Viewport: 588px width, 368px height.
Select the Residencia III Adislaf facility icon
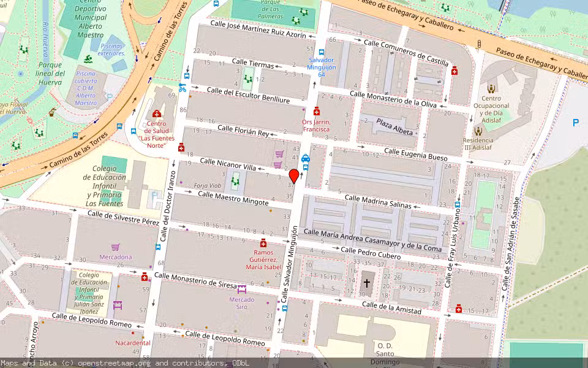coord(478,132)
